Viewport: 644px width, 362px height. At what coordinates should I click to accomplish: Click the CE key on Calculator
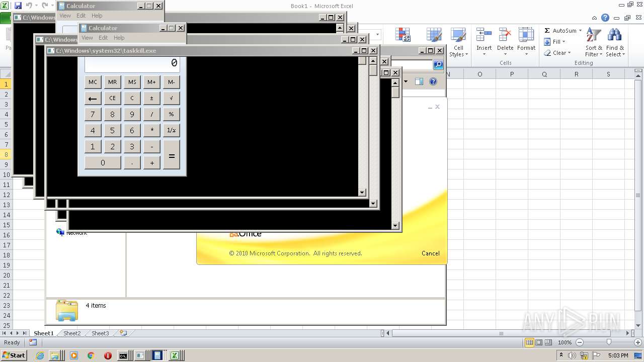tap(112, 98)
